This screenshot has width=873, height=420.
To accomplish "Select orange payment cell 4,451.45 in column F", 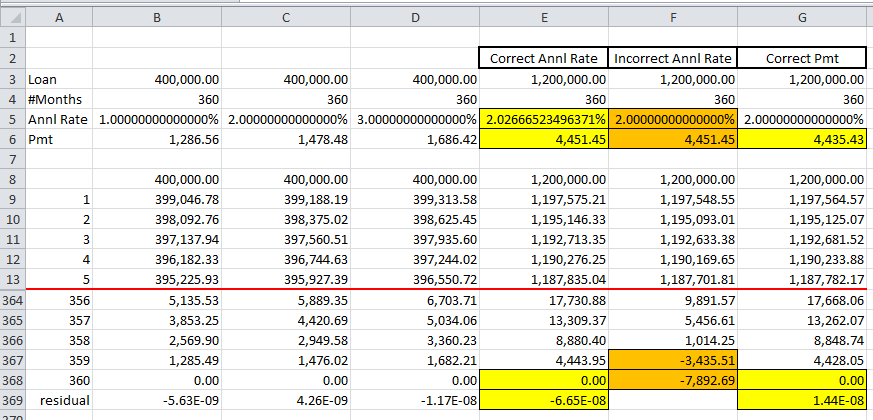I will point(673,139).
